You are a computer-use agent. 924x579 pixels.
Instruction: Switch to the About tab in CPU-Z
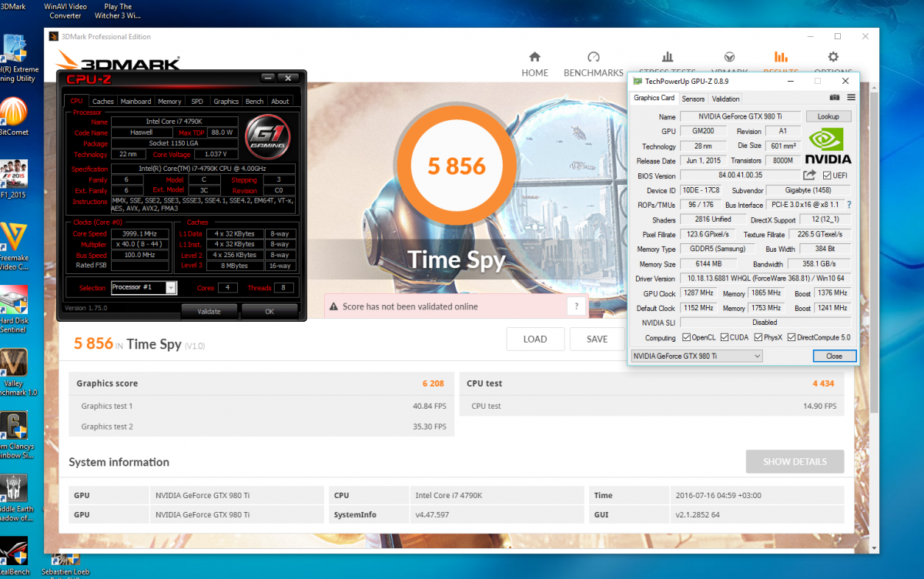click(280, 101)
